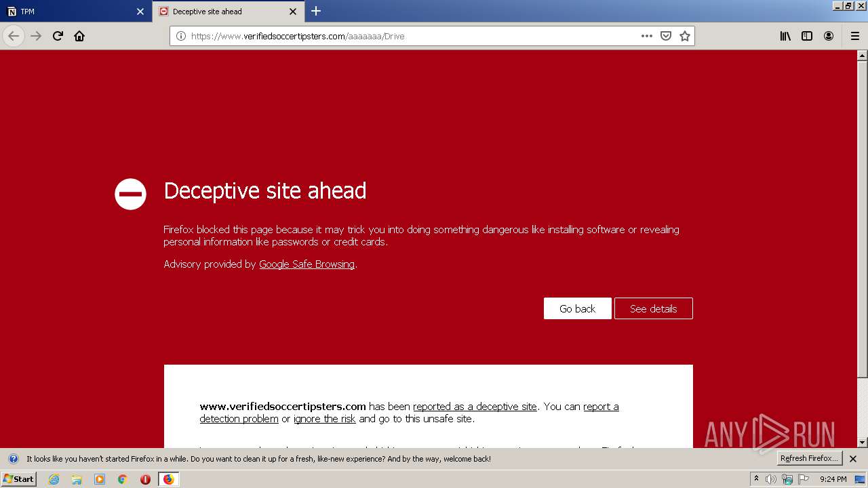Click the page scrollbar down arrow
The image size is (868, 488).
(863, 442)
